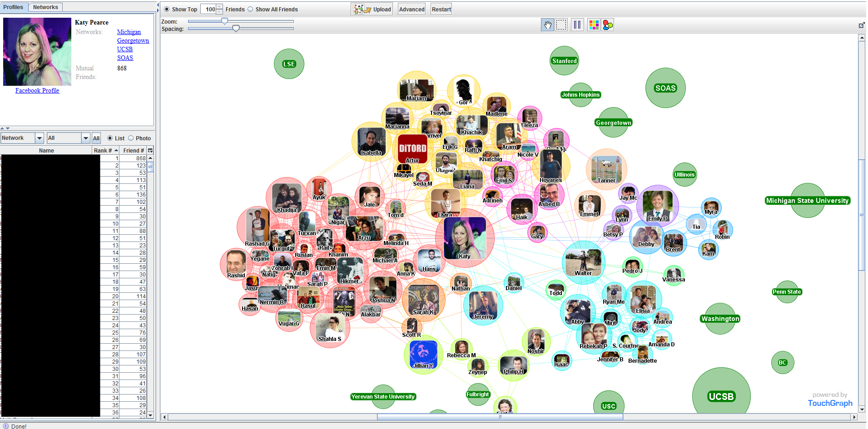Select the dashed marquee selection tool

(561, 25)
